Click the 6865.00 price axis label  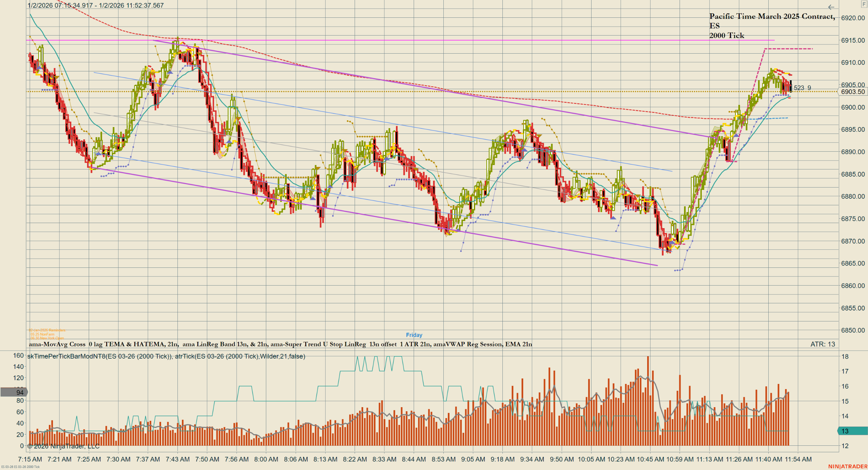pos(853,263)
